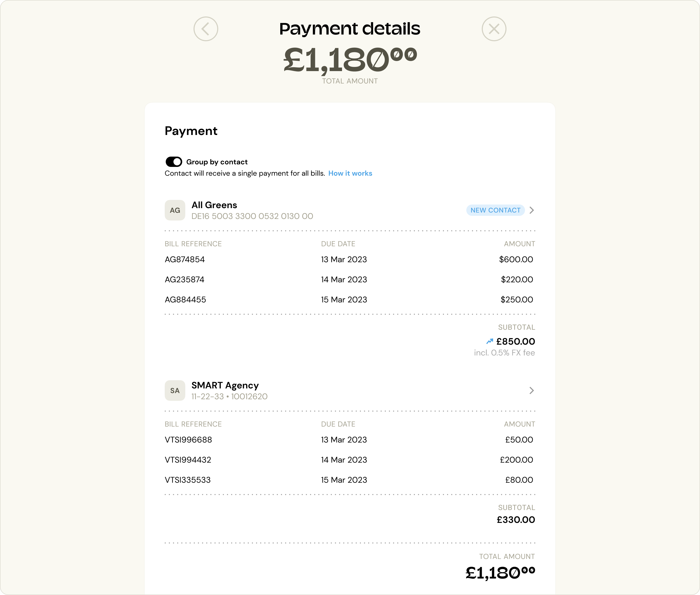
Task: Expand All Greens details via chevron
Action: (532, 210)
